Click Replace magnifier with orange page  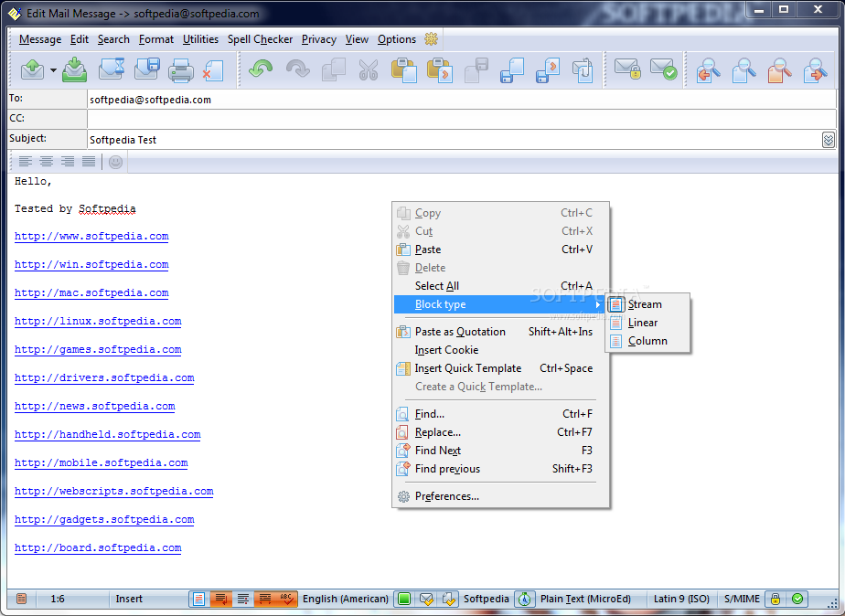780,70
